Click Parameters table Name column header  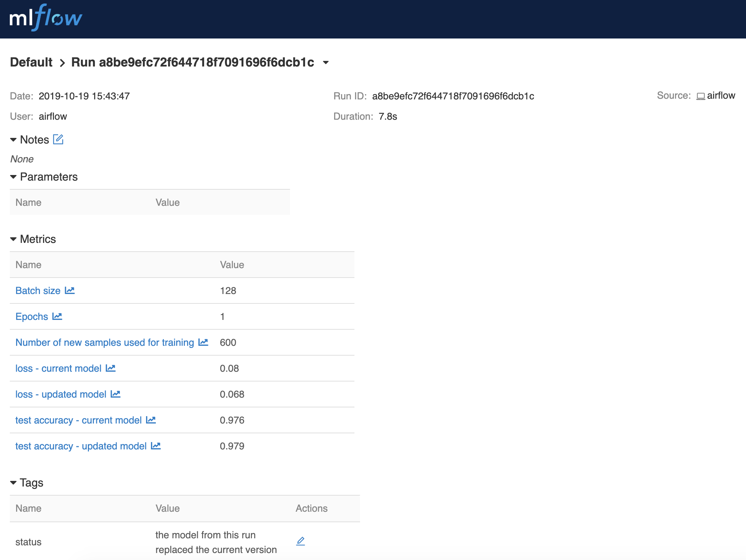(x=28, y=202)
